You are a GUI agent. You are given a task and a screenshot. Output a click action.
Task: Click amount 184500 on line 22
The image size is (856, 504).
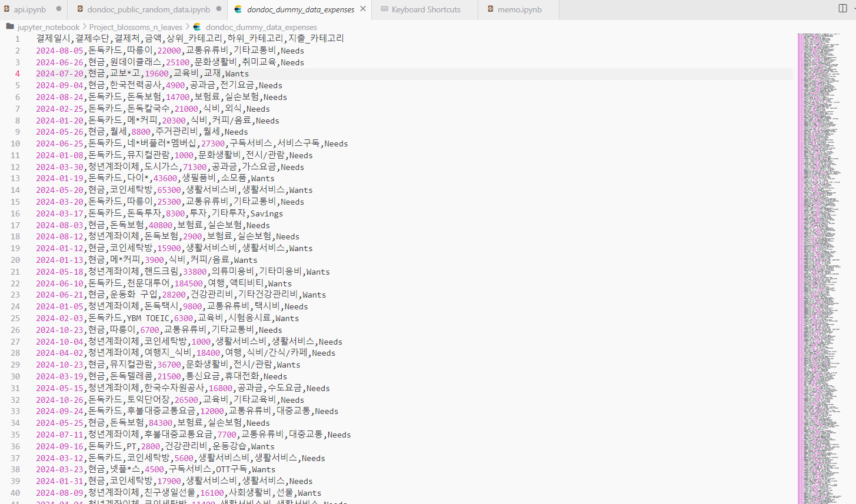coord(188,283)
